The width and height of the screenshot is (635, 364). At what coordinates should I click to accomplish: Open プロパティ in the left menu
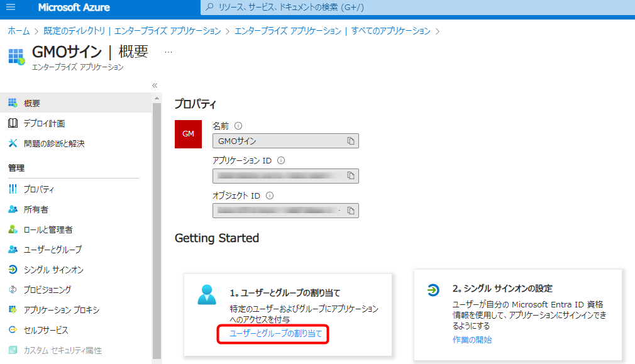coord(75,189)
